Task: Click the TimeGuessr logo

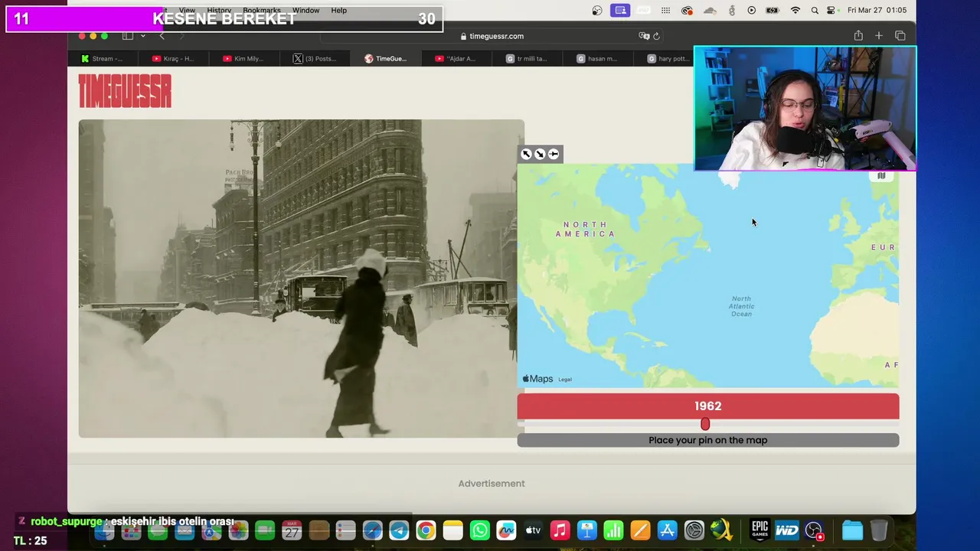Action: point(125,91)
